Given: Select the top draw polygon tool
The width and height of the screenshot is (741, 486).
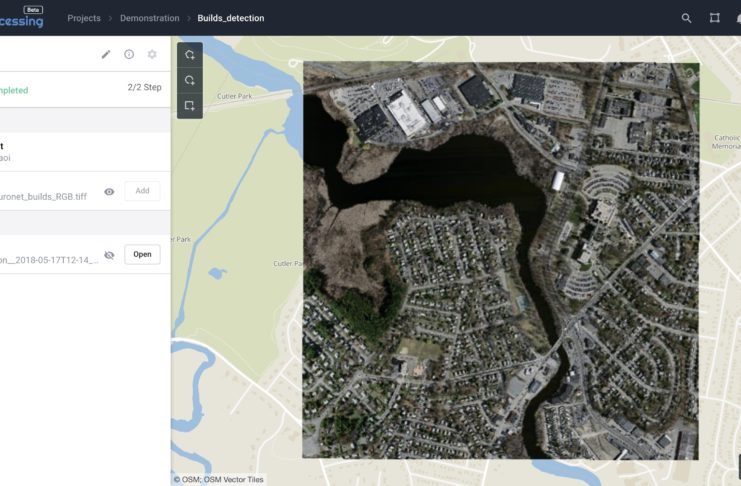Looking at the screenshot, I should 190,54.
